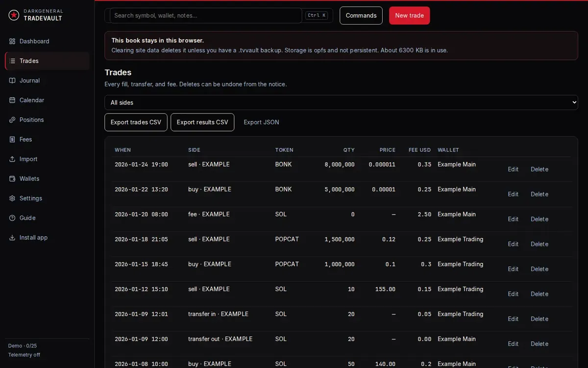The height and width of the screenshot is (368, 588).
Task: Click the Telemetry off status text
Action: pyautogui.click(x=24, y=355)
